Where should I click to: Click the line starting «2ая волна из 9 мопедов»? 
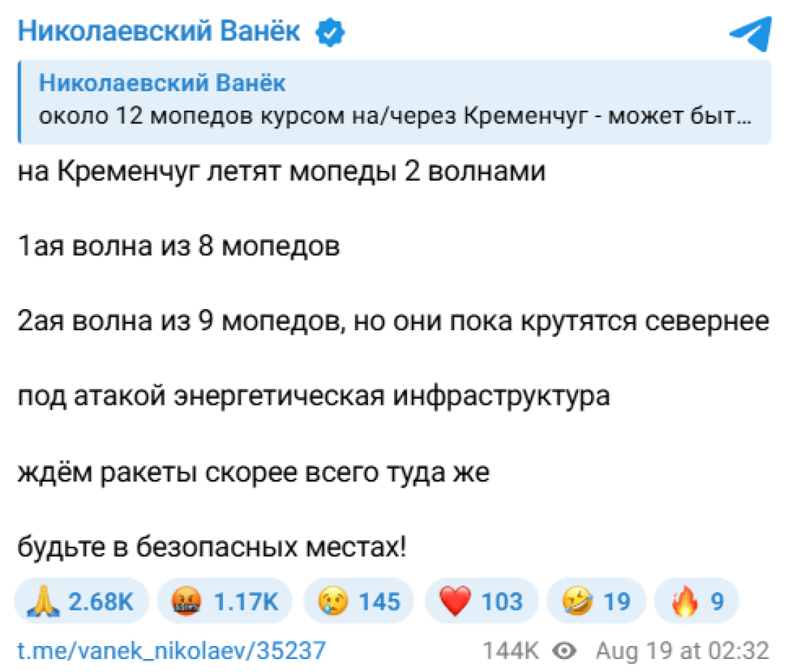point(393,322)
